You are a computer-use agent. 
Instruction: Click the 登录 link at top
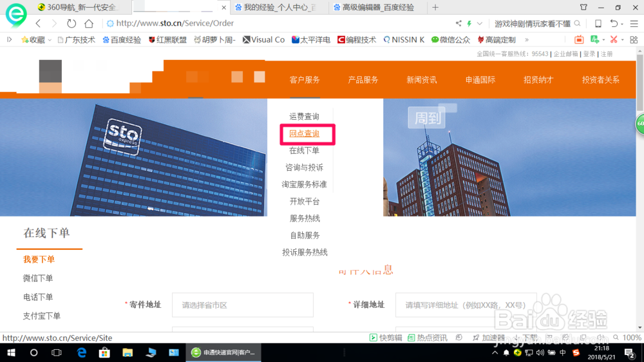(589, 54)
